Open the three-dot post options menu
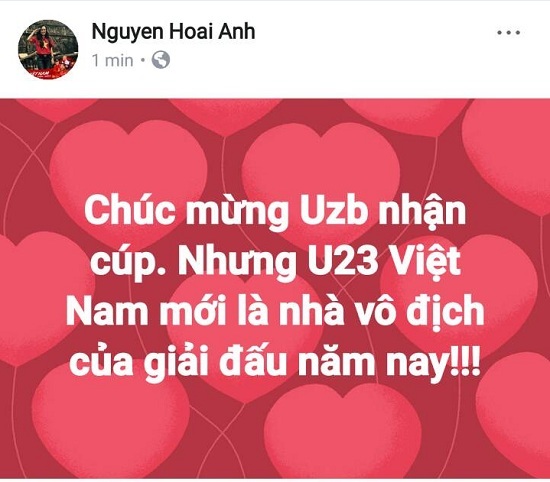 coord(508,33)
